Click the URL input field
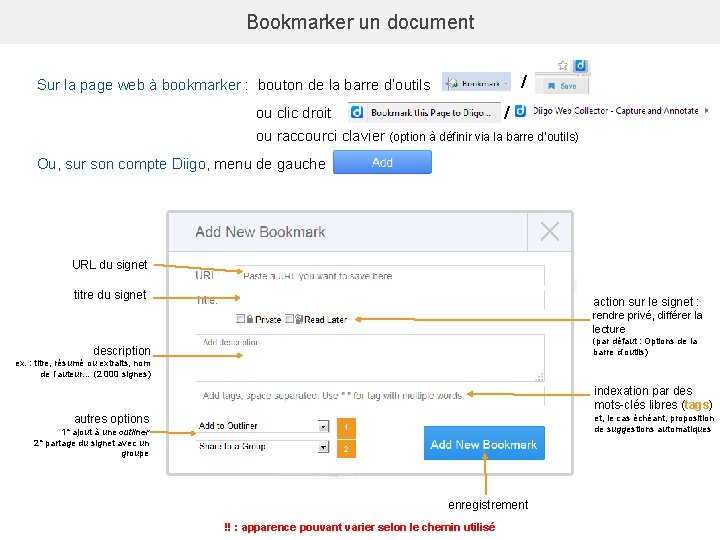The image size is (720, 540). 390,276
